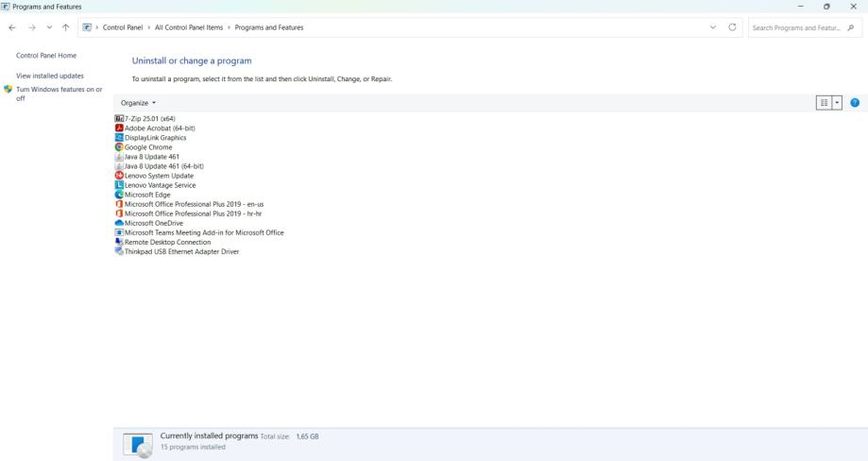
Task: Go forward with the arrow button
Action: tap(31, 27)
